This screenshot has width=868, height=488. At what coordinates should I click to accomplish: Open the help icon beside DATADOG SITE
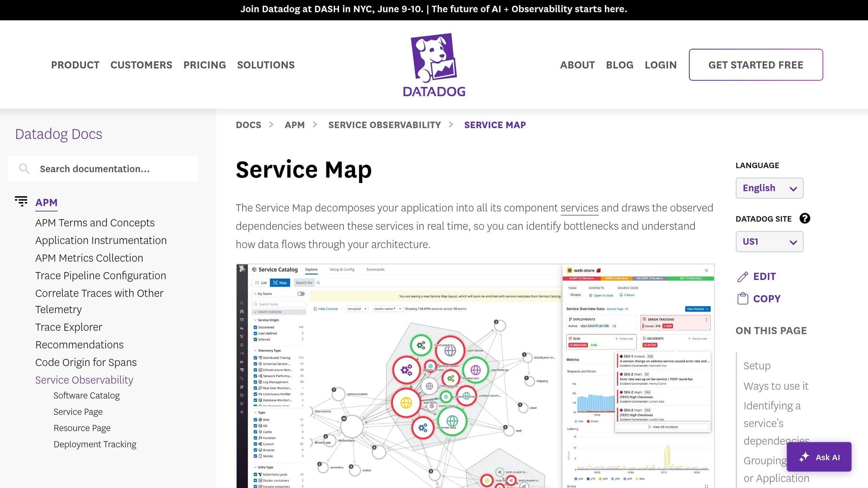pyautogui.click(x=805, y=219)
